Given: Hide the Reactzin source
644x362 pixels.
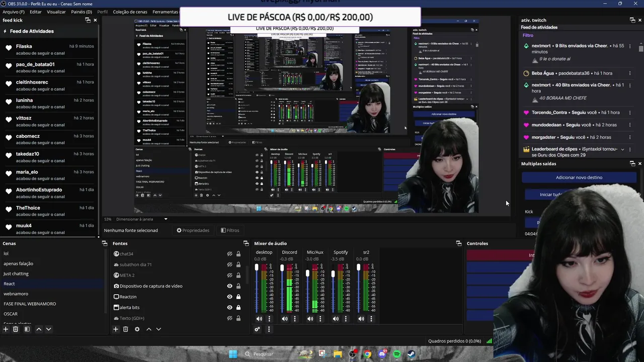Looking at the screenshot, I should [x=229, y=297].
